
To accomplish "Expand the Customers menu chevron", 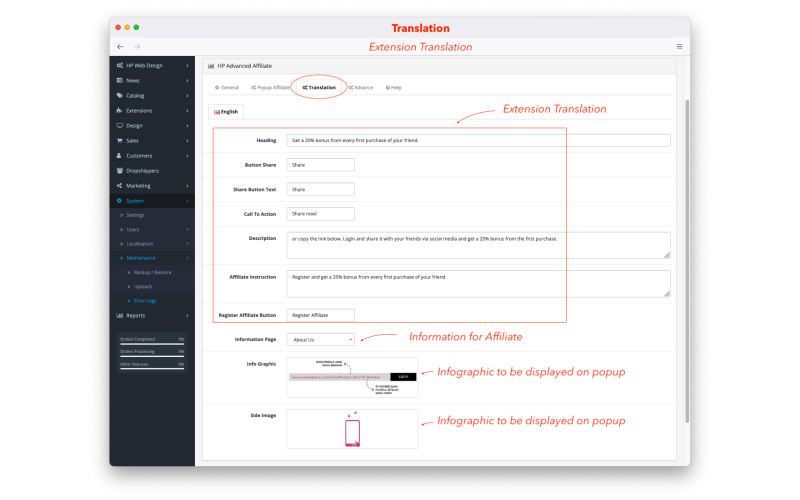I will tap(187, 156).
